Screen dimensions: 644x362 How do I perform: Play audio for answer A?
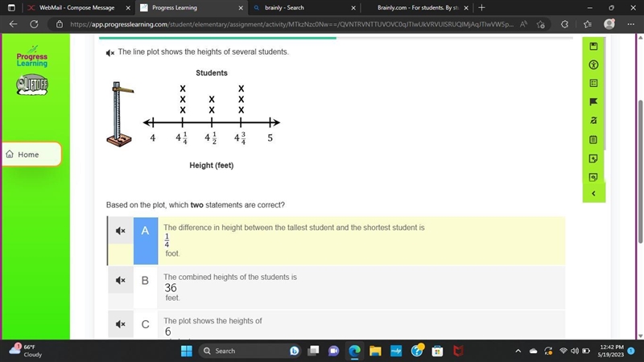click(120, 231)
